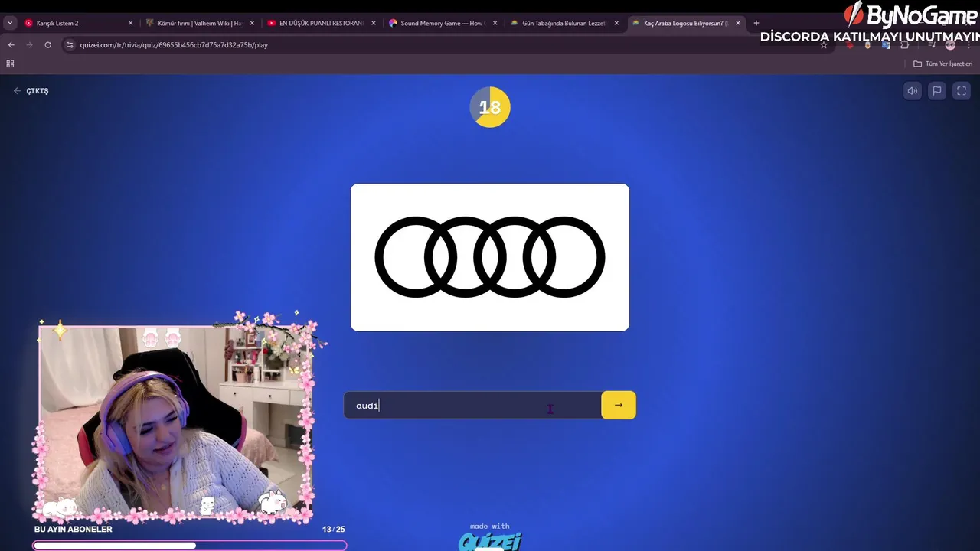
Task: Click the countdown timer showing 18
Action: (490, 108)
